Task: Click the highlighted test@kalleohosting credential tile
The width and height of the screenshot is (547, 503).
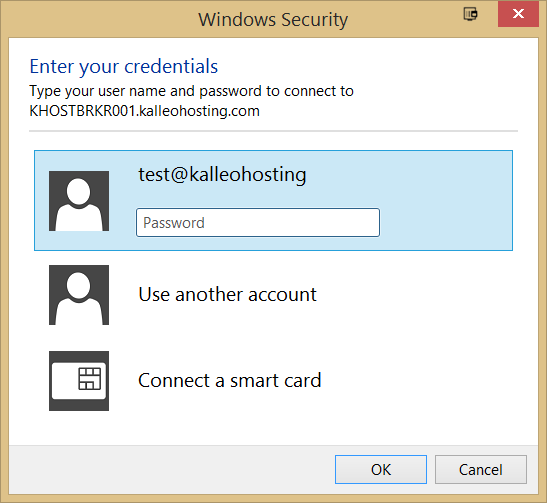Action: 274,201
